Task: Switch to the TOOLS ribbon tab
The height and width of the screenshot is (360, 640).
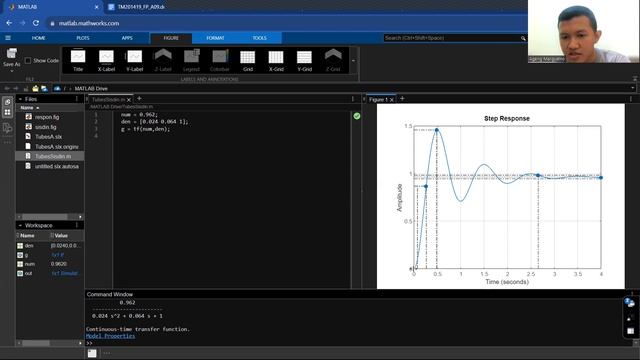Action: coord(260,38)
